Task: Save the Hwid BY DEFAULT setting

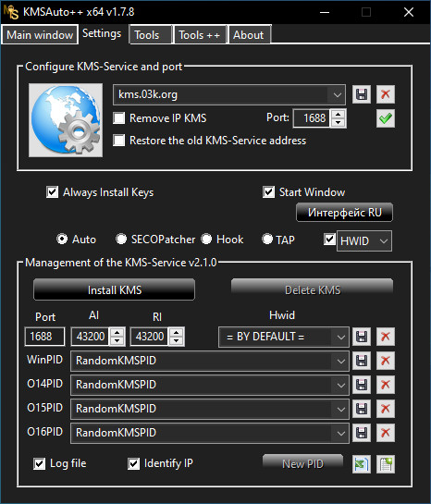Action: (x=362, y=337)
